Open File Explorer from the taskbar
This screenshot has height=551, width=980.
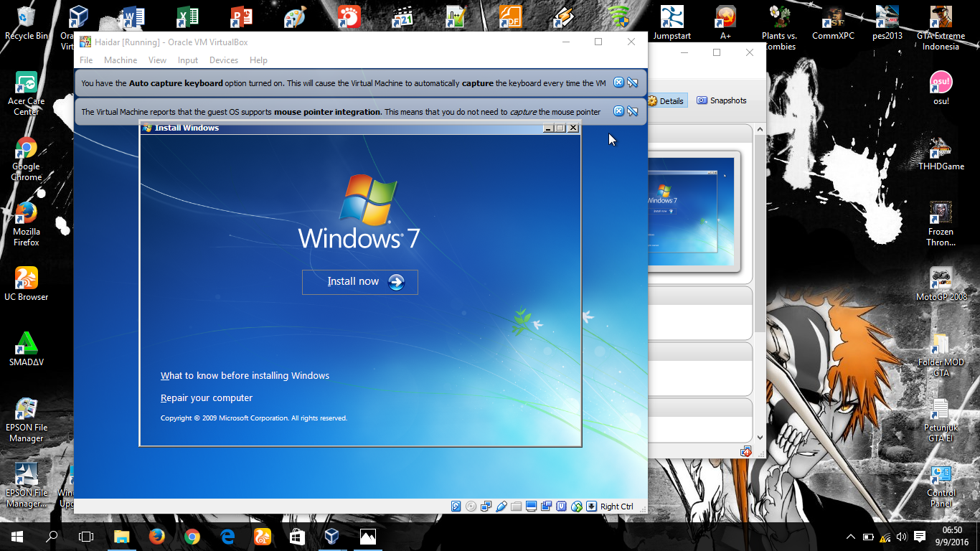[122, 536]
